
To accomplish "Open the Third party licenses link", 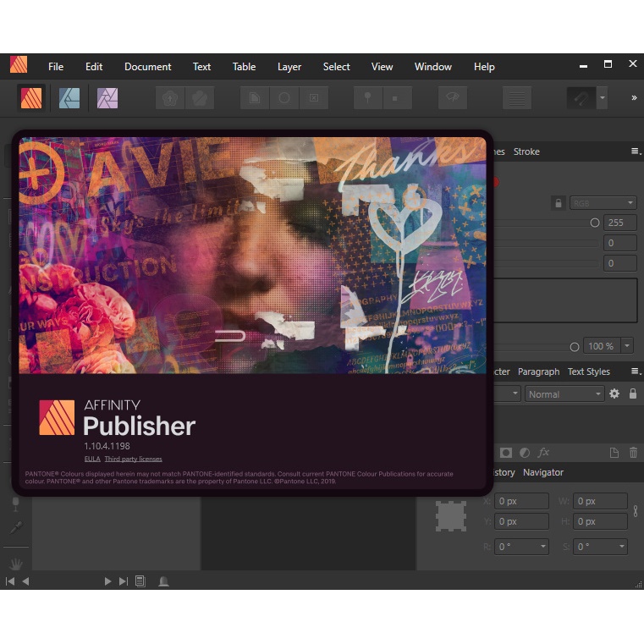I will tap(133, 459).
